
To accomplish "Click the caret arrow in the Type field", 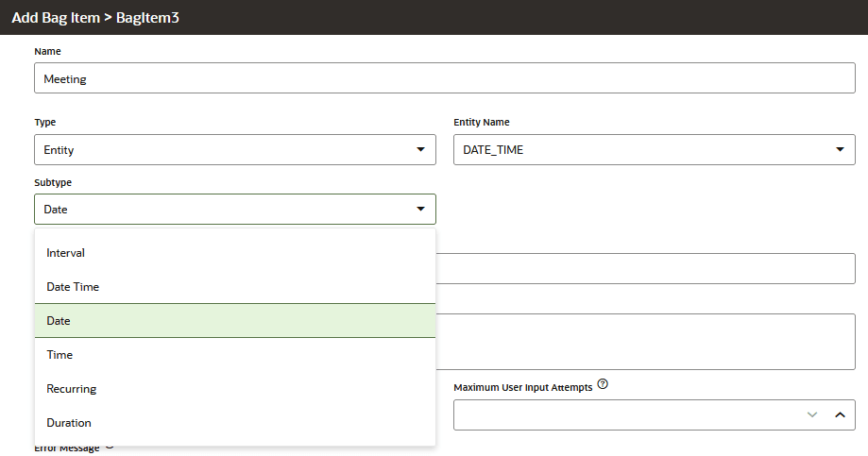I will pyautogui.click(x=420, y=149).
